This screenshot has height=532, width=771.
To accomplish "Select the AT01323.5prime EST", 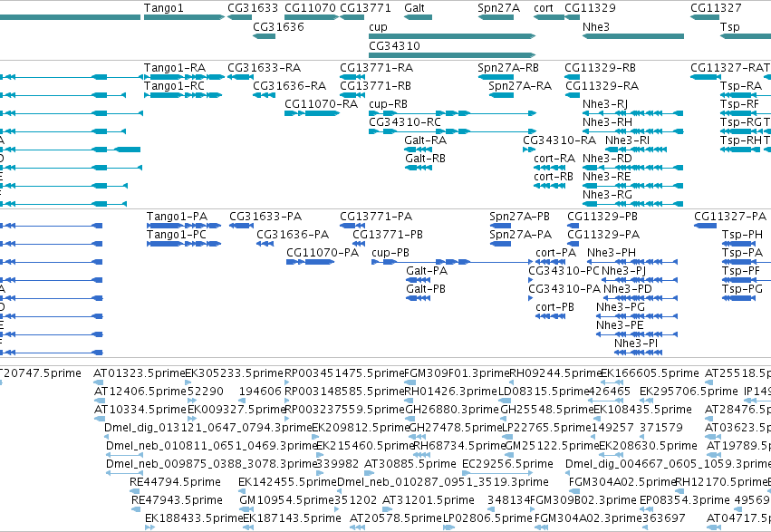I will tap(99, 382).
